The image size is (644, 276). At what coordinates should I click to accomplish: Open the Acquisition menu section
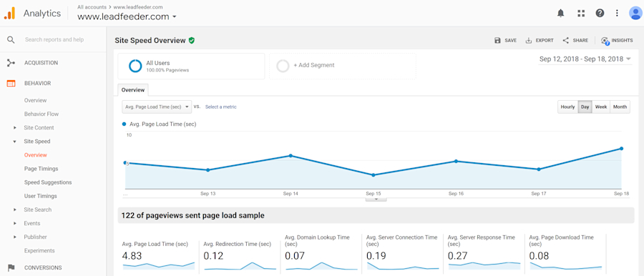(x=41, y=63)
